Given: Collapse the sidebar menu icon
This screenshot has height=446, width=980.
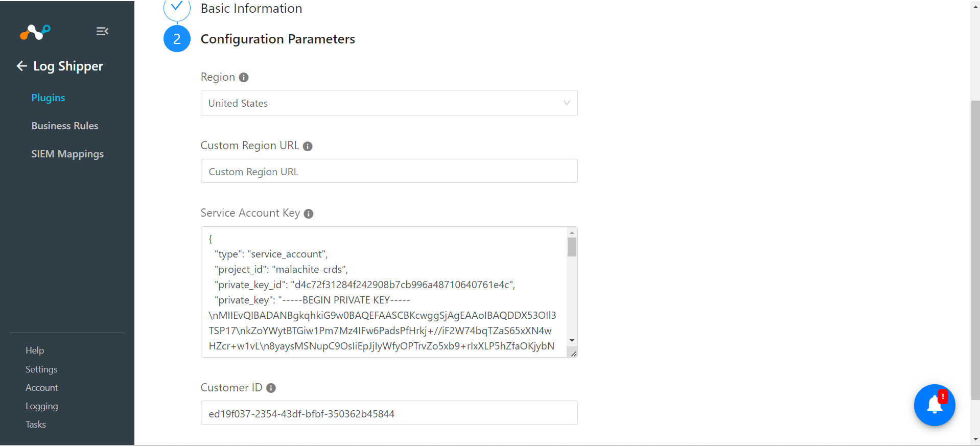Looking at the screenshot, I should (x=102, y=31).
